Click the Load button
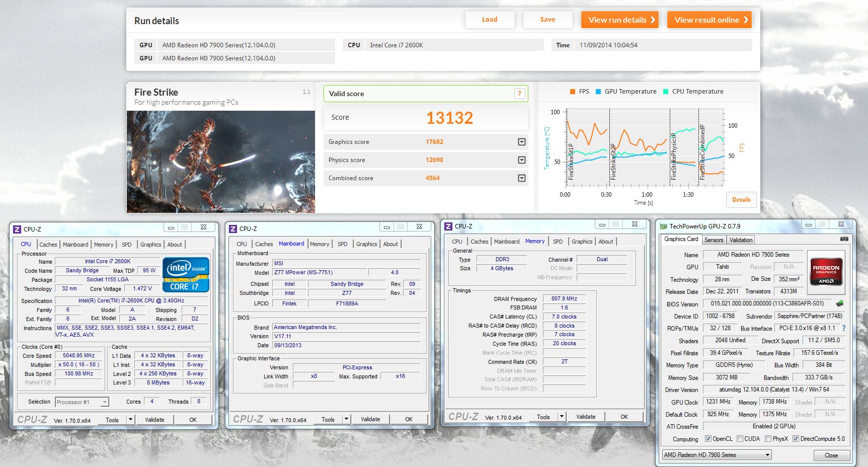This screenshot has width=868, height=467. pos(490,20)
